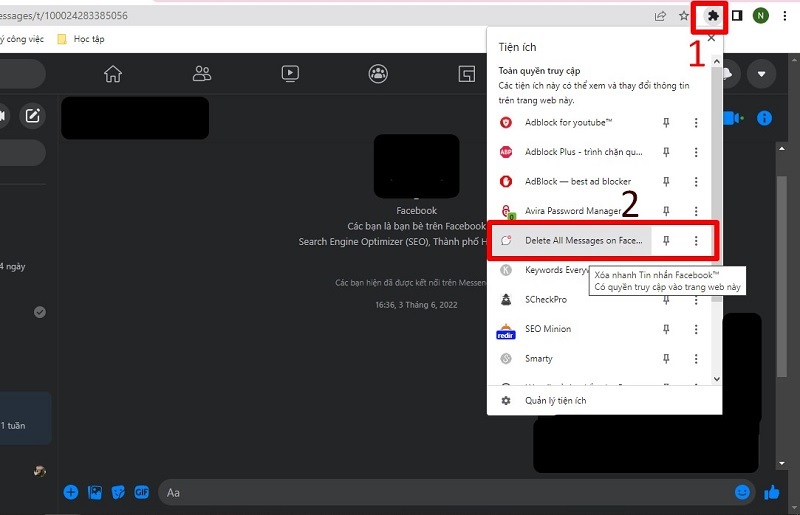Pin SEO Minion to toolbar
The image size is (800, 515).
666,329
